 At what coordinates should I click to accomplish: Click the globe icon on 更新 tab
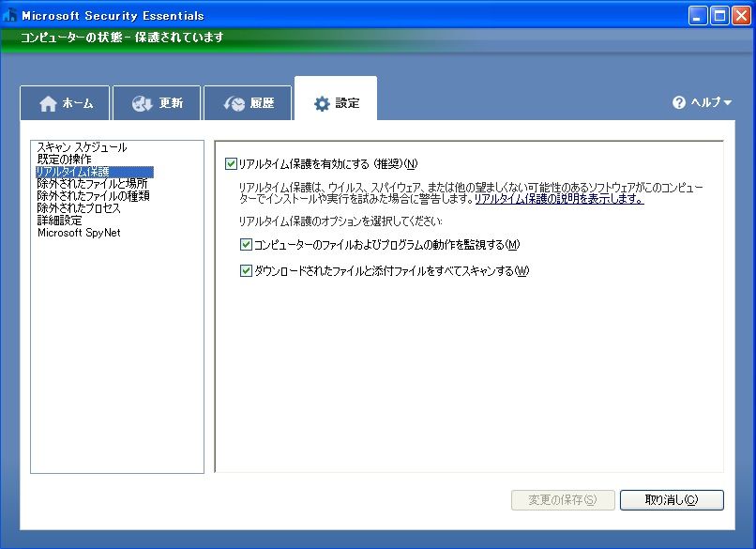(x=142, y=103)
